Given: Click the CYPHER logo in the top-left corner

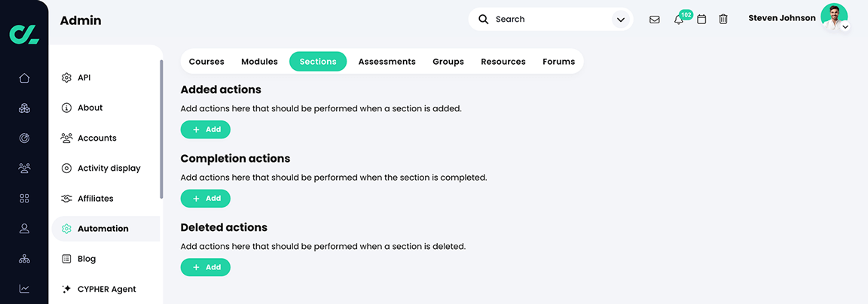Looking at the screenshot, I should tap(24, 35).
